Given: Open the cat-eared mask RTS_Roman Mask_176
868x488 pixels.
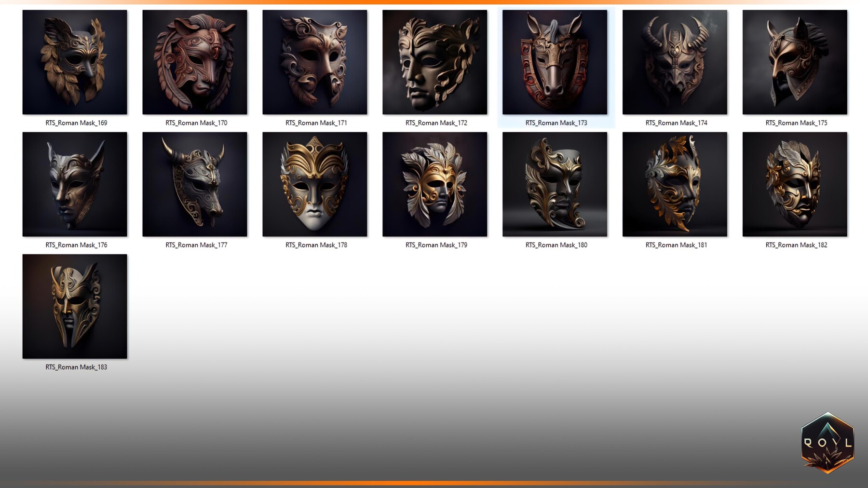Looking at the screenshot, I should (x=74, y=184).
